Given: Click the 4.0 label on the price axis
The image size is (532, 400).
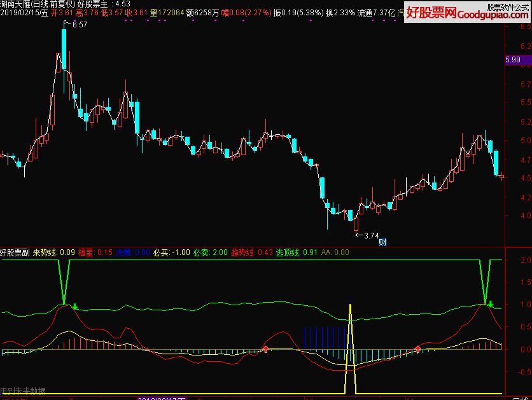Looking at the screenshot, I should [x=526, y=215].
